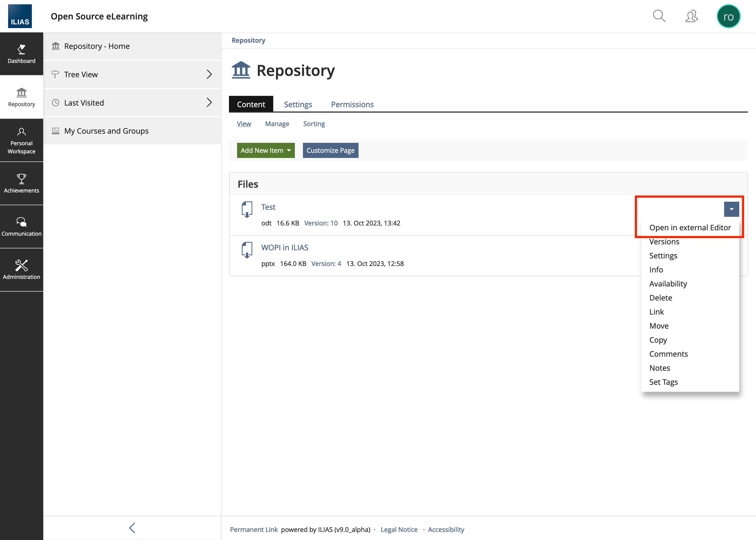
Task: Collapse the slate with bottom chevron
Action: [x=132, y=528]
